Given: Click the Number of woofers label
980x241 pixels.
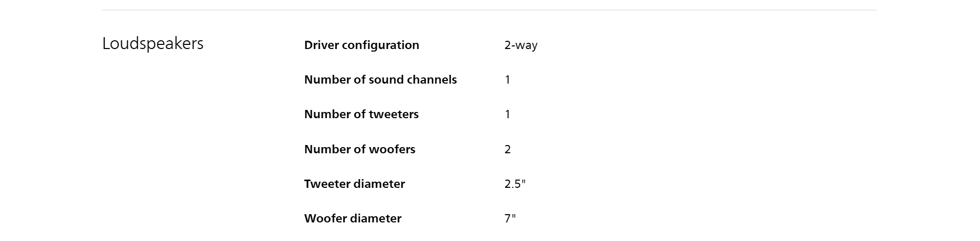Looking at the screenshot, I should point(359,150).
